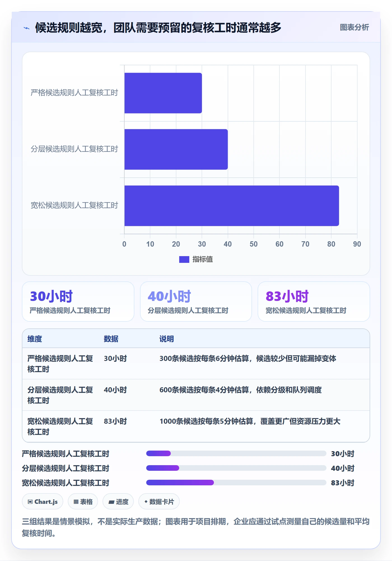Image resolution: width=392 pixels, height=561 pixels.
Task: Select the 30小时 data card
Action: pos(78,302)
